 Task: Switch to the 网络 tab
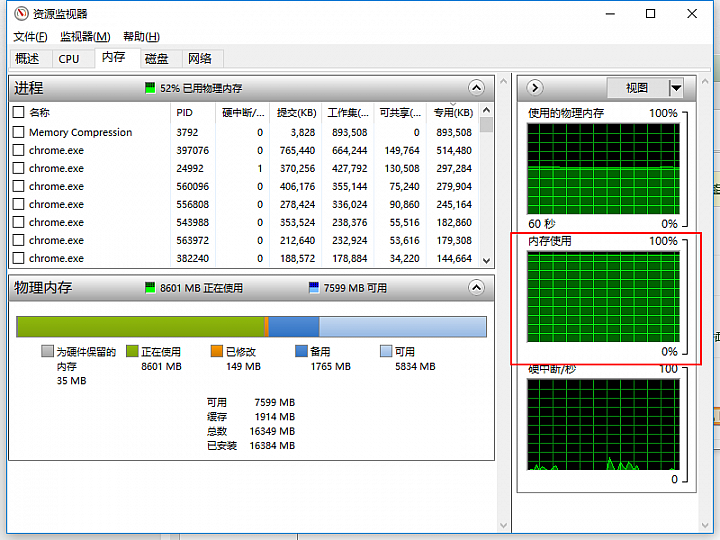point(200,59)
